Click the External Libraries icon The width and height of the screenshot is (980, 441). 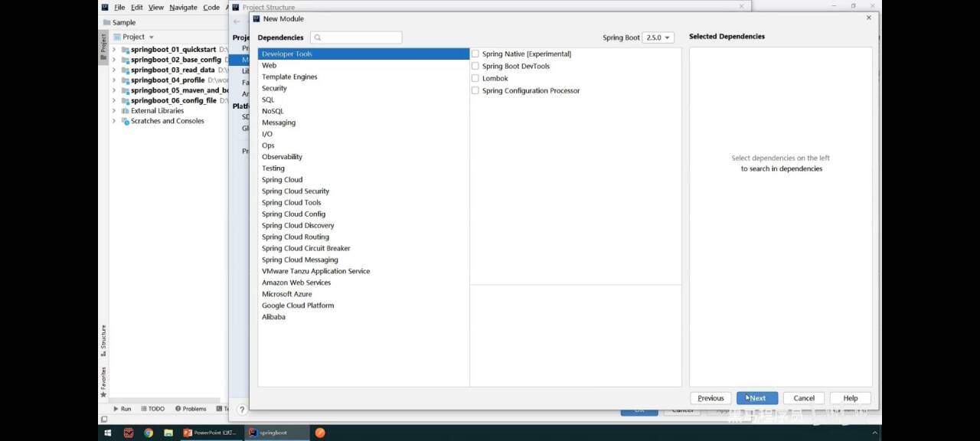click(125, 111)
